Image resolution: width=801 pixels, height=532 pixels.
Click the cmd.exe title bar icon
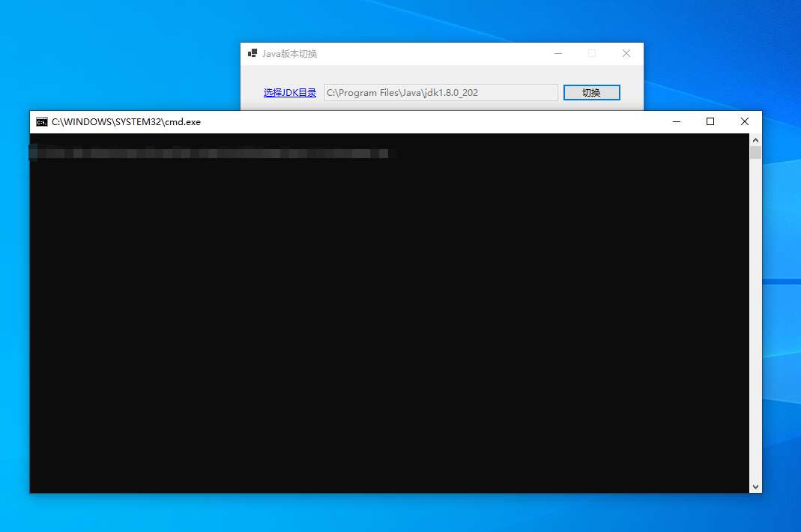pyautogui.click(x=42, y=121)
